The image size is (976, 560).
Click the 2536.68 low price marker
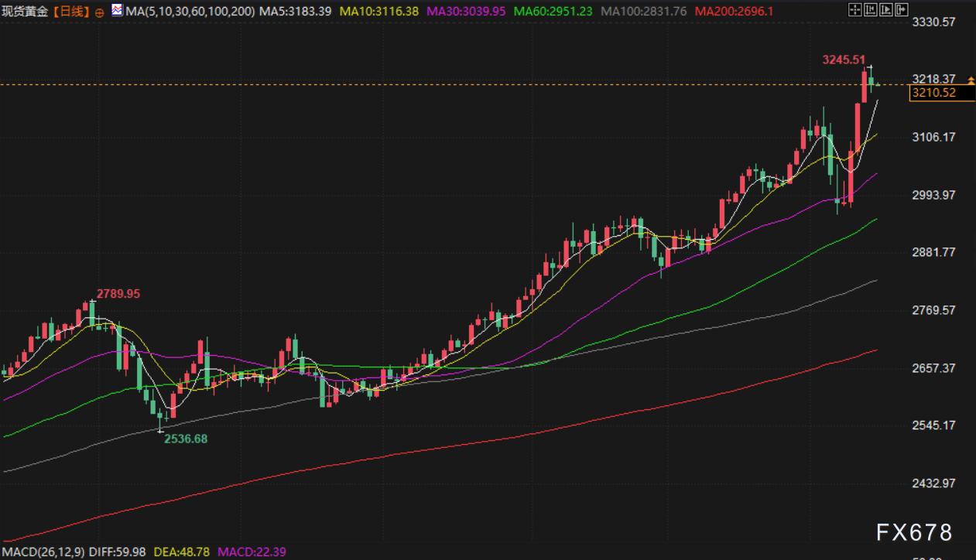click(x=185, y=439)
